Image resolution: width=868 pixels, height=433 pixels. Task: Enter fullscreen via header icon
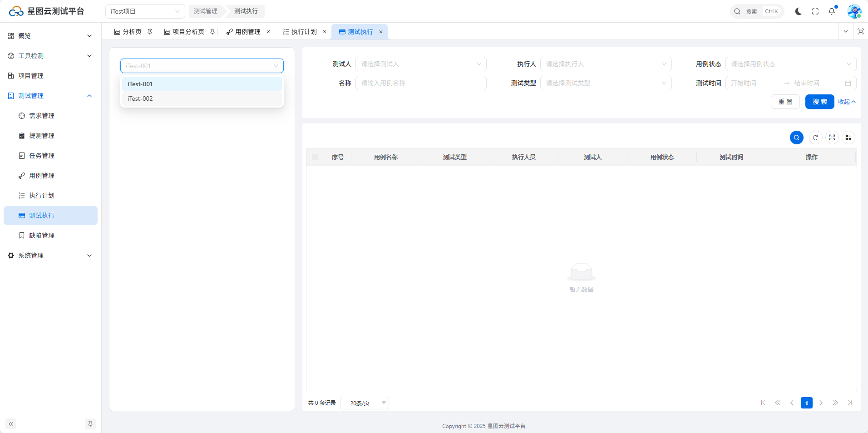(x=815, y=11)
